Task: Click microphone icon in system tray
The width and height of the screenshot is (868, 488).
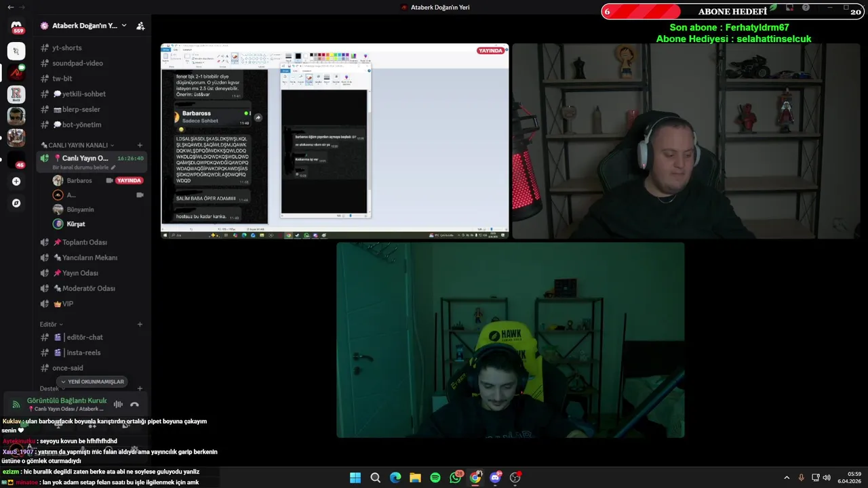Action: (x=801, y=478)
